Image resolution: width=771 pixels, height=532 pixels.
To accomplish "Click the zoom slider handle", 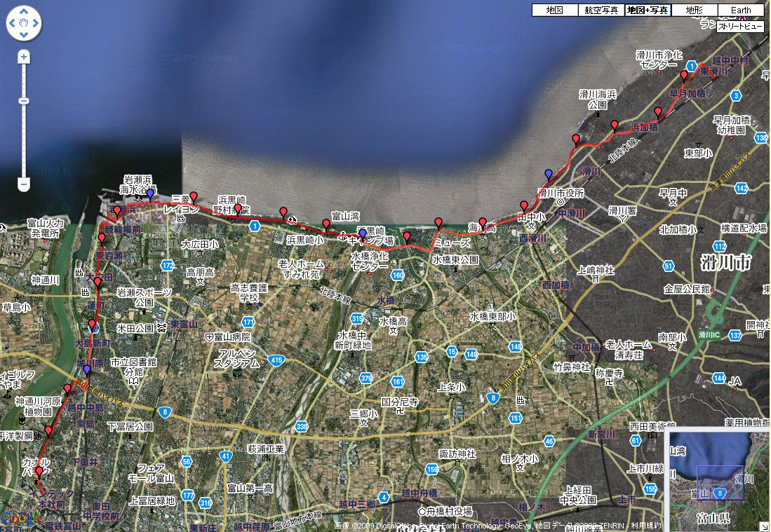I will [x=24, y=101].
